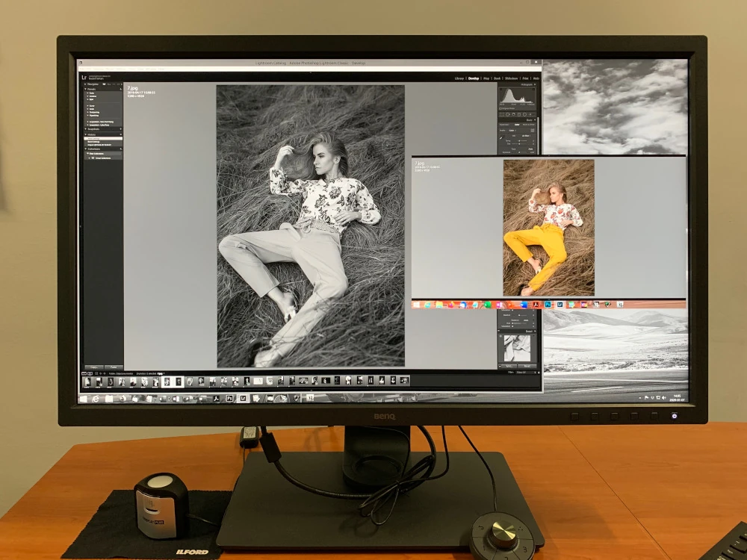747x560 pixels.
Task: Pick the White Balance eyedropper tool
Action: point(502,139)
